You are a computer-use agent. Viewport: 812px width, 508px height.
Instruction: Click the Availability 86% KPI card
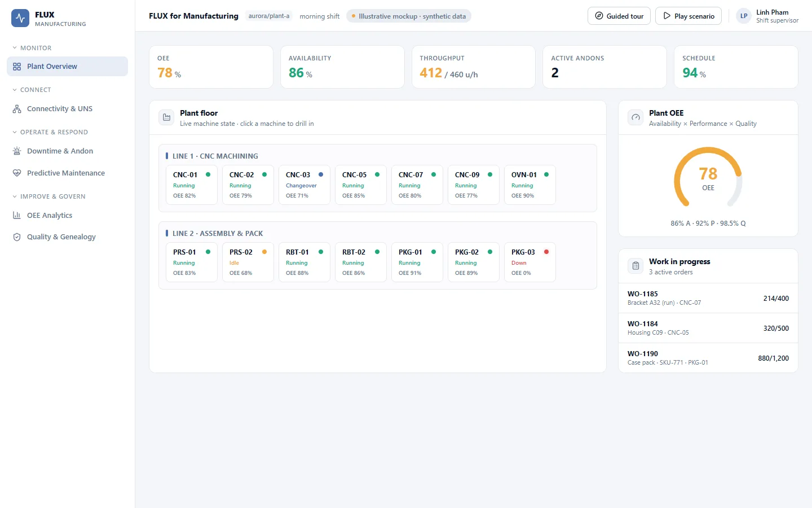click(x=342, y=67)
